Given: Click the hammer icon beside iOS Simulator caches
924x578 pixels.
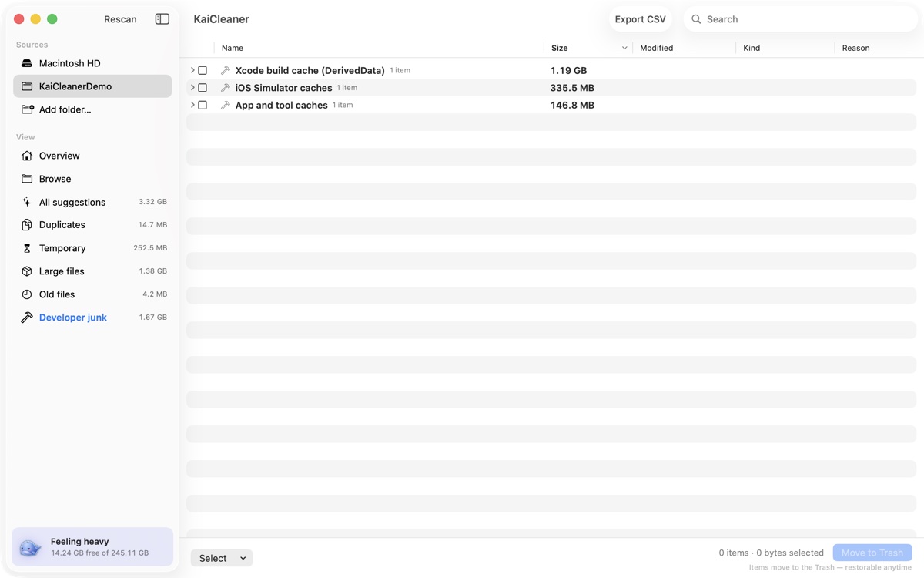Looking at the screenshot, I should (x=225, y=88).
